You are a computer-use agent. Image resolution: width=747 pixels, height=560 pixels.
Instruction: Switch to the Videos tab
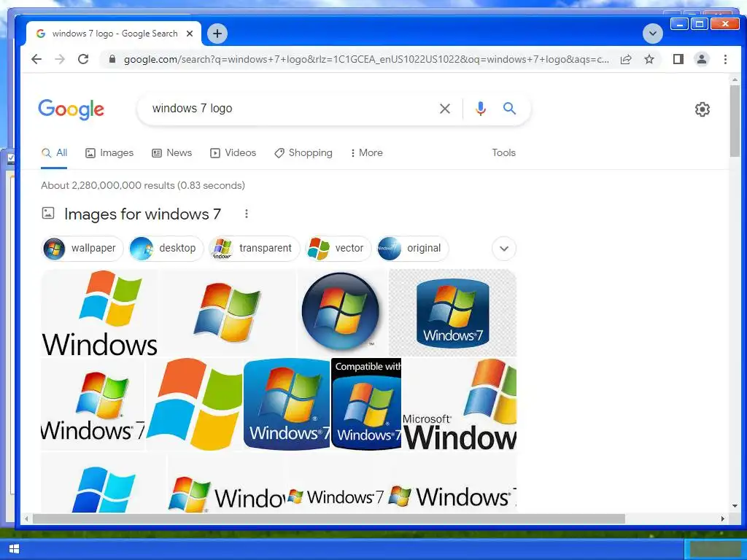click(233, 153)
